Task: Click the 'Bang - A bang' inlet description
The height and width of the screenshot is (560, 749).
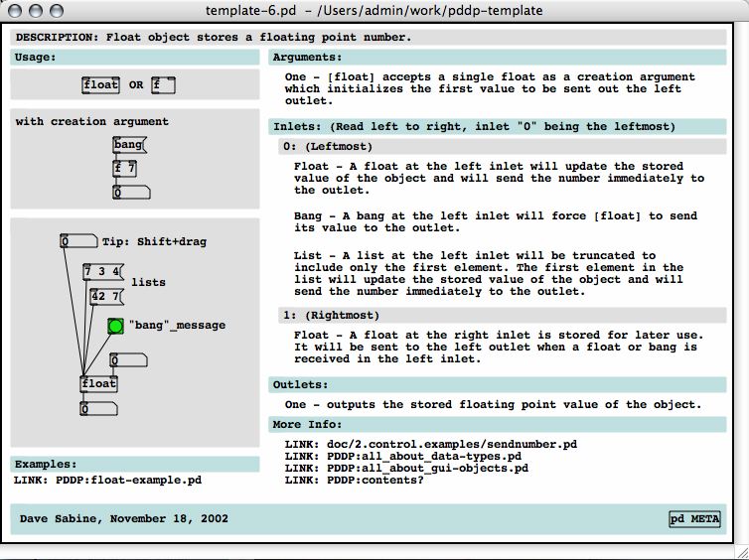Action: [496, 222]
